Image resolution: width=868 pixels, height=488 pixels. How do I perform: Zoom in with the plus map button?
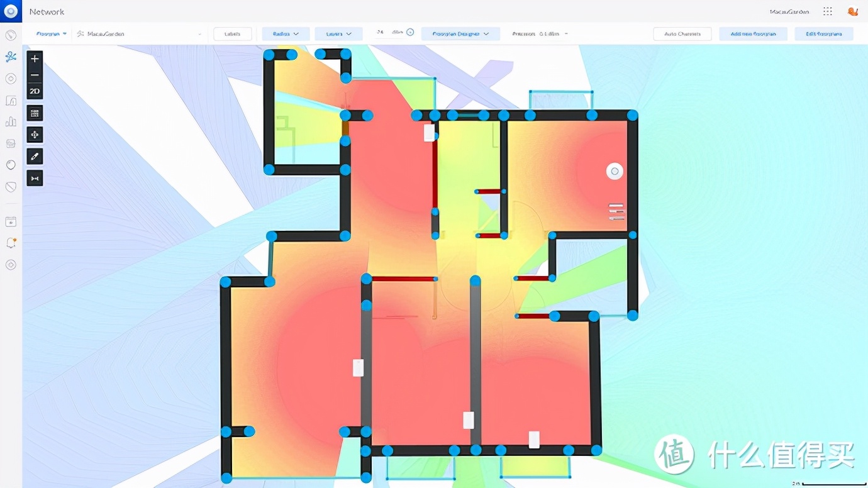coord(35,58)
